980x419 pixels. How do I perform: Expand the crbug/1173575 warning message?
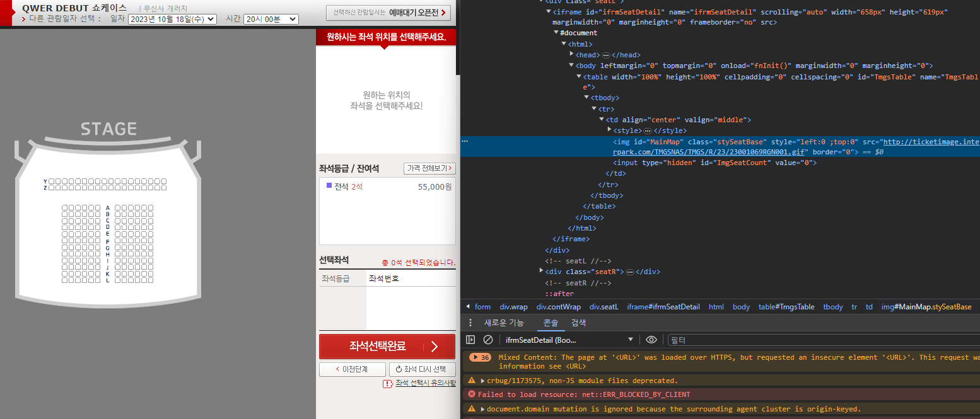482,381
